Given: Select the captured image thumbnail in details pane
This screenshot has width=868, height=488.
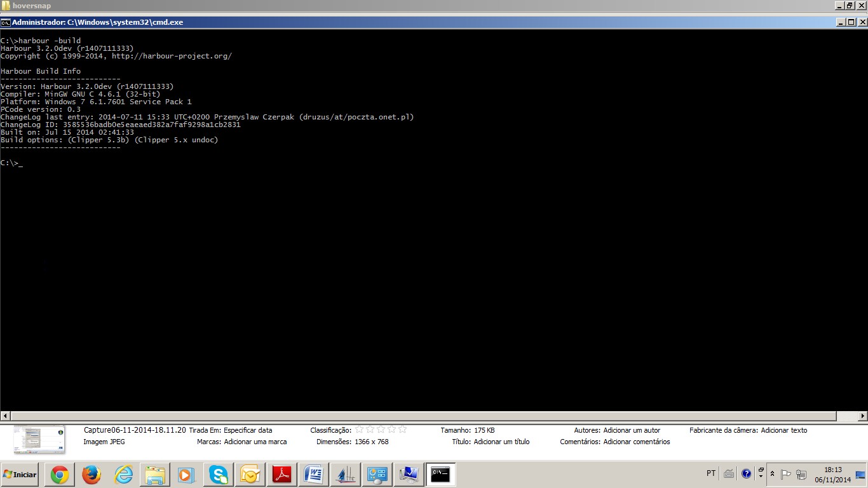Looking at the screenshot, I should pyautogui.click(x=39, y=439).
